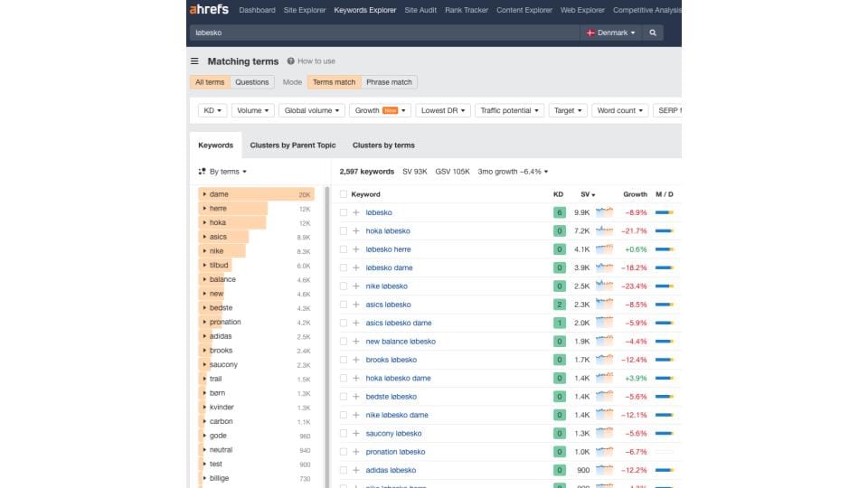Add 'hoka løbesko' keyword with plus icon
Screen dimensions: 868x488
(x=356, y=230)
